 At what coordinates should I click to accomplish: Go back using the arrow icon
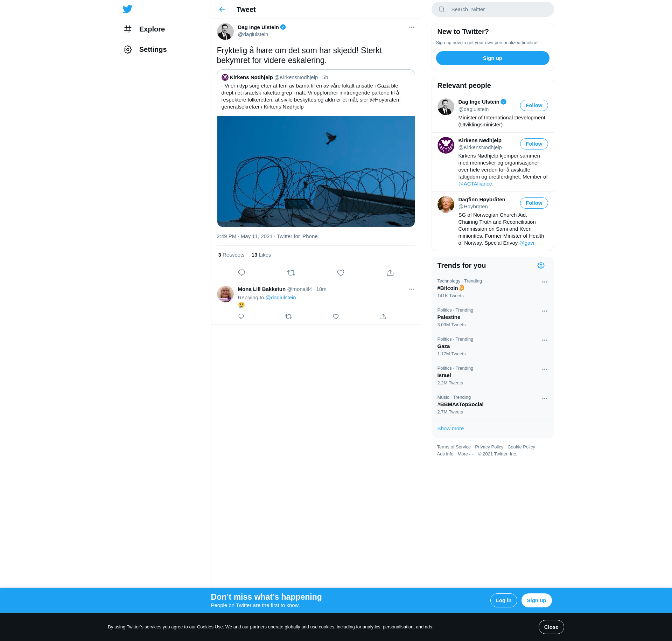[222, 9]
